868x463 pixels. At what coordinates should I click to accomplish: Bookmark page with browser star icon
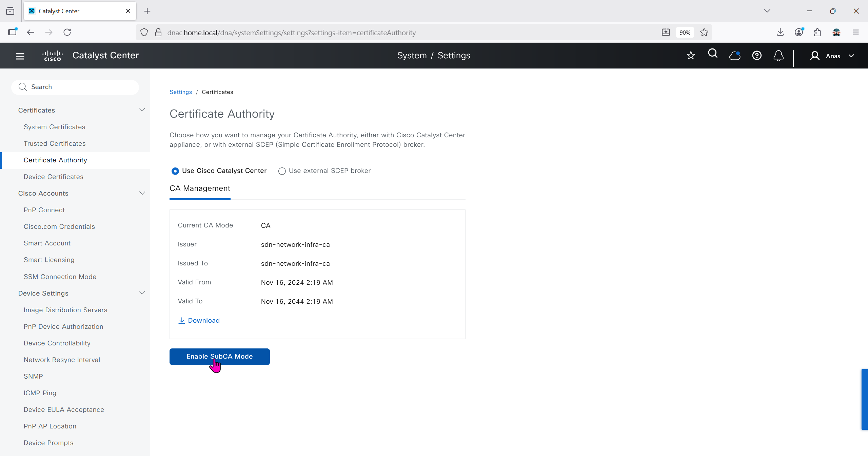coord(704,33)
